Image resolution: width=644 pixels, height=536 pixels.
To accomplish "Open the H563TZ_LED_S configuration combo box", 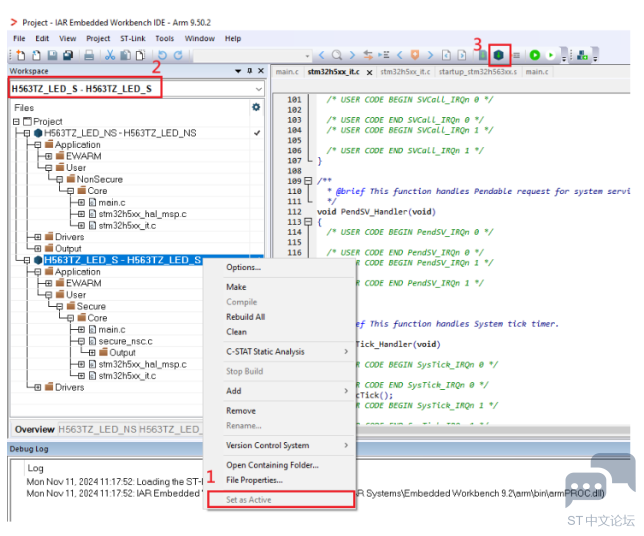I will point(137,89).
